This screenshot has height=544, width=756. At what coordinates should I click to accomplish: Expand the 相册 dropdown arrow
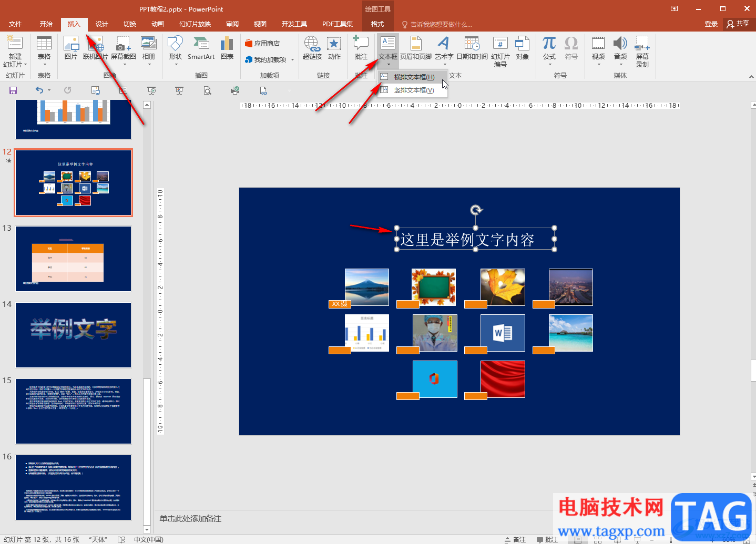click(x=149, y=65)
